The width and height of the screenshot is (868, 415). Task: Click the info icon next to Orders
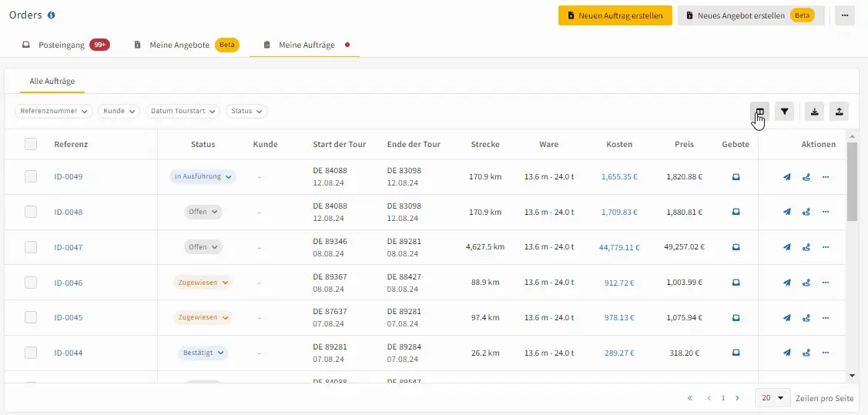(x=52, y=15)
